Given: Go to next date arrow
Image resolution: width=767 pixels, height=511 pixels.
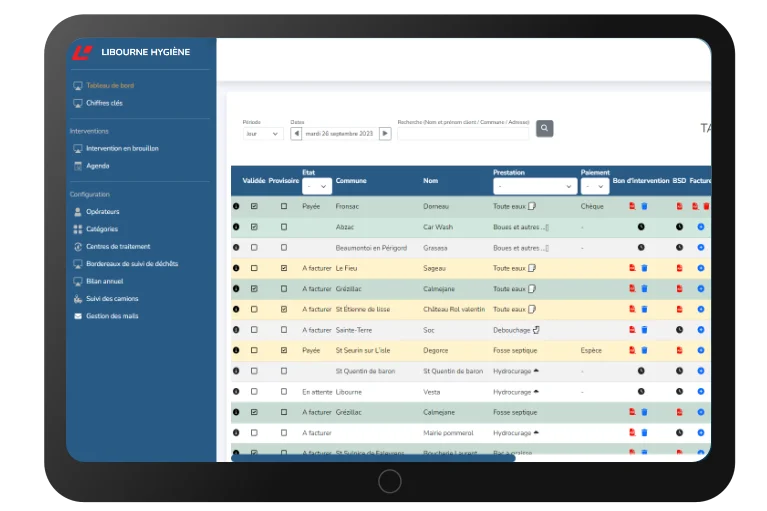Looking at the screenshot, I should [x=385, y=133].
